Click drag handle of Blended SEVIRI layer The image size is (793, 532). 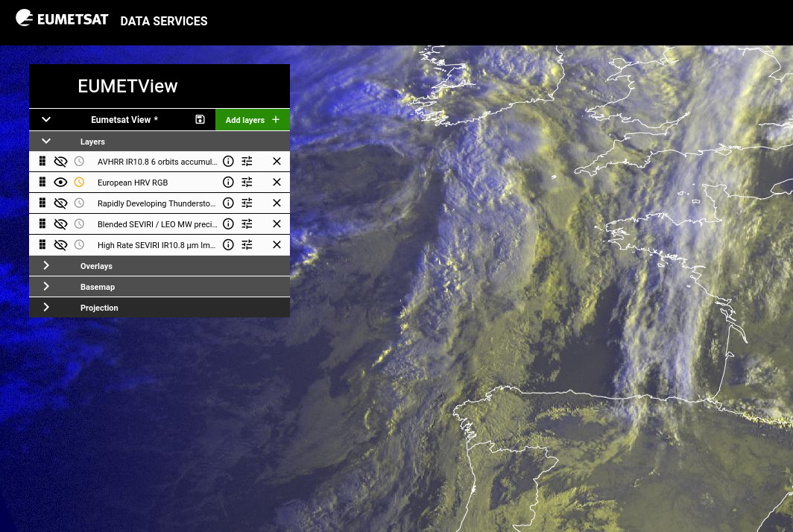click(42, 224)
